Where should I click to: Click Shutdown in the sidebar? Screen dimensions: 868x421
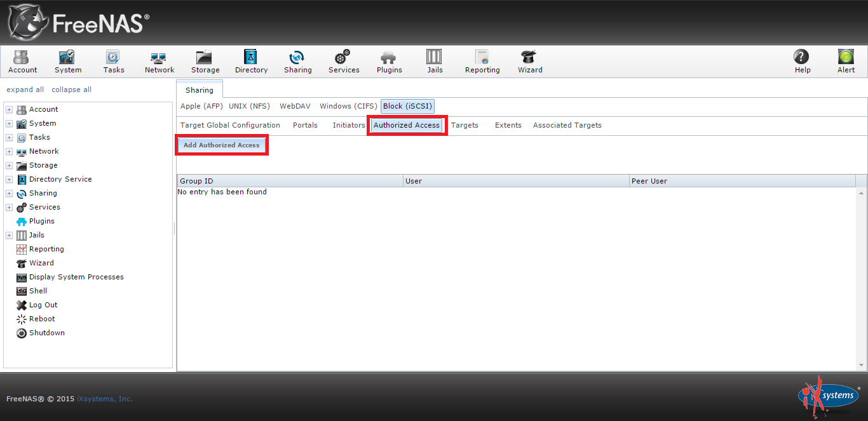[47, 333]
